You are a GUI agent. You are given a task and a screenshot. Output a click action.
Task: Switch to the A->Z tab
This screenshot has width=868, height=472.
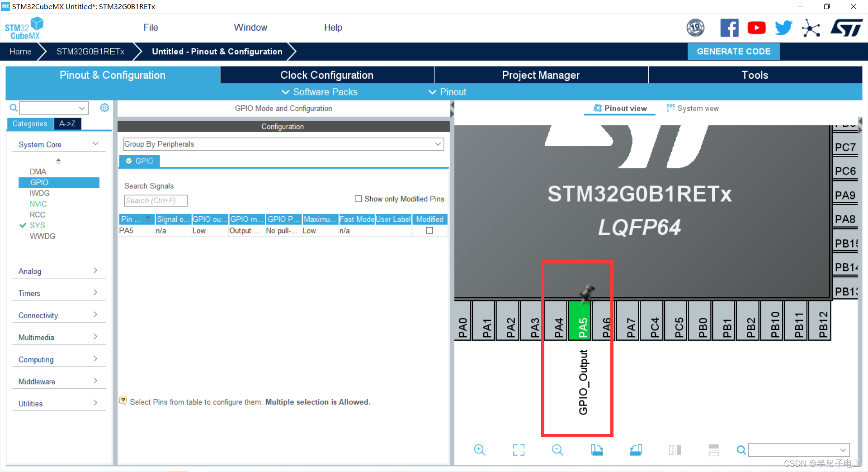pyautogui.click(x=67, y=124)
